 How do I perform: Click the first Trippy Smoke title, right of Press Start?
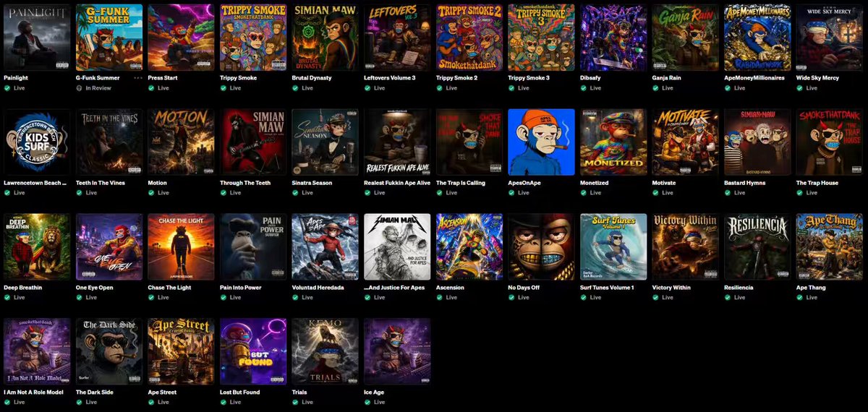pos(238,77)
